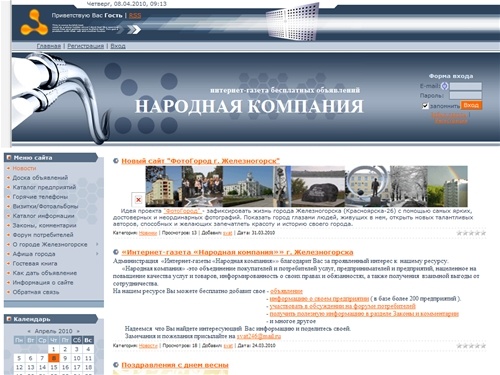Image resolution: width=500 pixels, height=375 pixels.
Task: Click the НАРОДНАЯ КОМПАНИЯ banner title
Action: pos(249,106)
